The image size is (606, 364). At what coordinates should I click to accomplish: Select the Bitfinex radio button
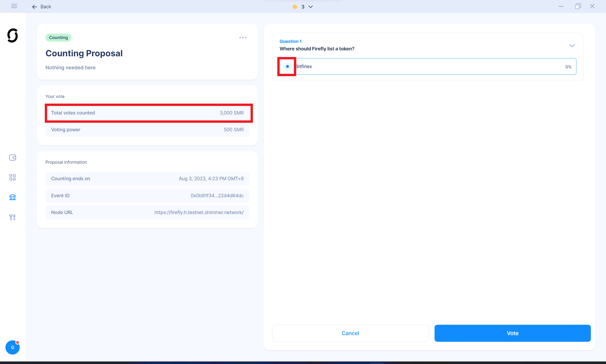click(287, 66)
